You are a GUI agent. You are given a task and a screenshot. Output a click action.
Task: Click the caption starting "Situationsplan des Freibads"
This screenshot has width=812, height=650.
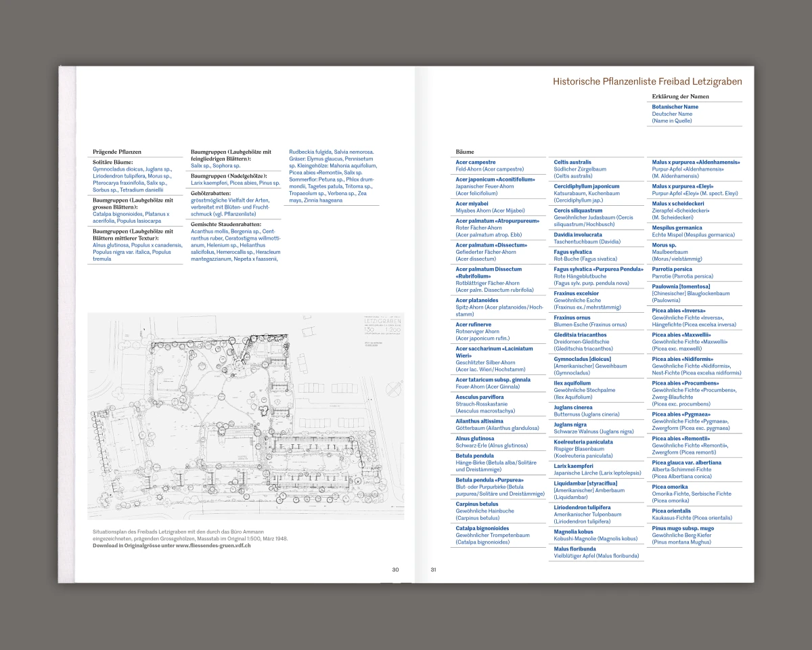190,538
